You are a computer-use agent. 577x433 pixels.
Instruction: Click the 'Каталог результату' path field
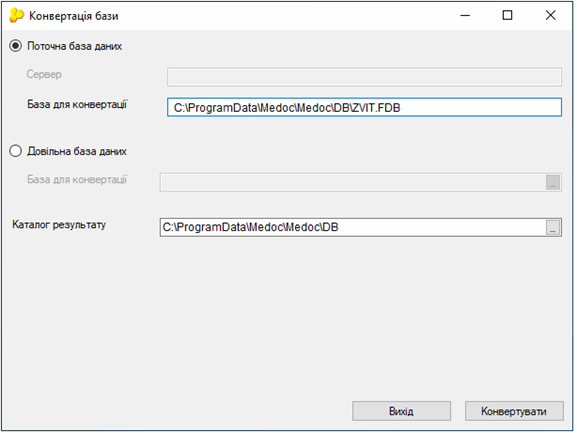(353, 227)
